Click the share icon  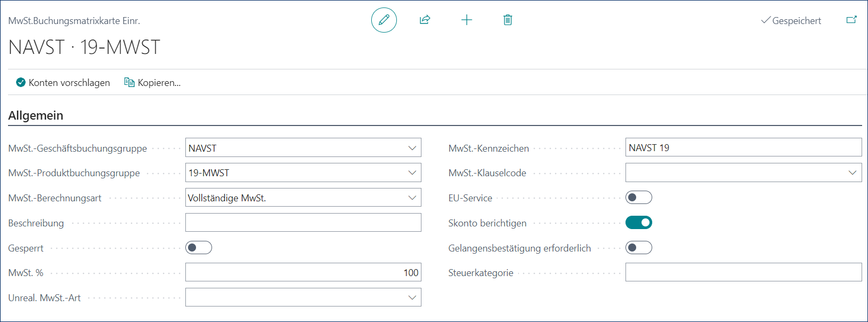tap(425, 20)
